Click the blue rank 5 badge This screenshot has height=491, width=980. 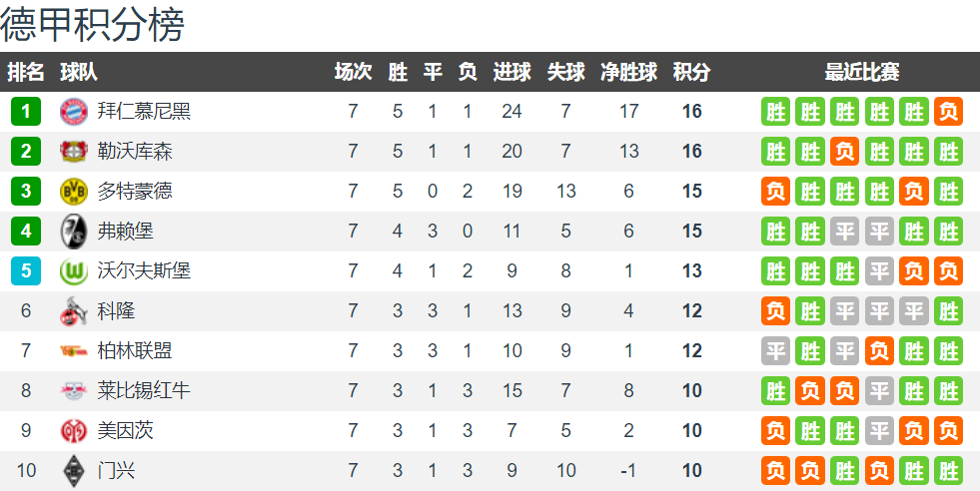(26, 271)
